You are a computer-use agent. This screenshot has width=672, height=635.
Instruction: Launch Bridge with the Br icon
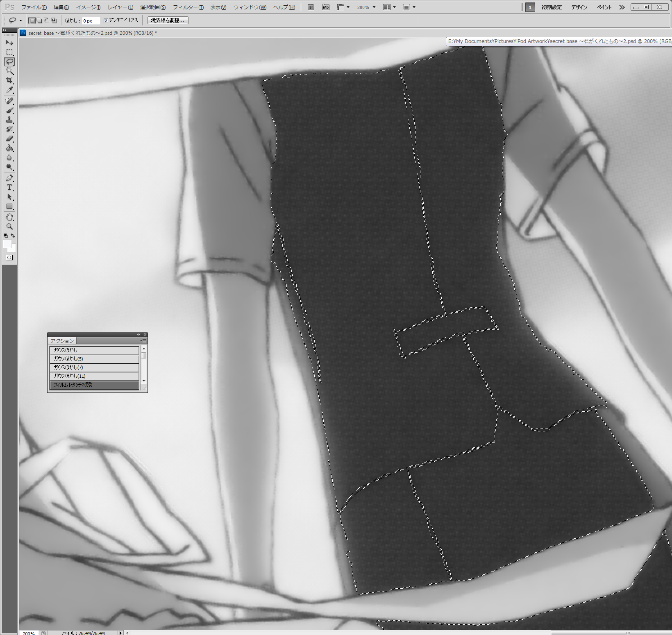click(x=311, y=7)
